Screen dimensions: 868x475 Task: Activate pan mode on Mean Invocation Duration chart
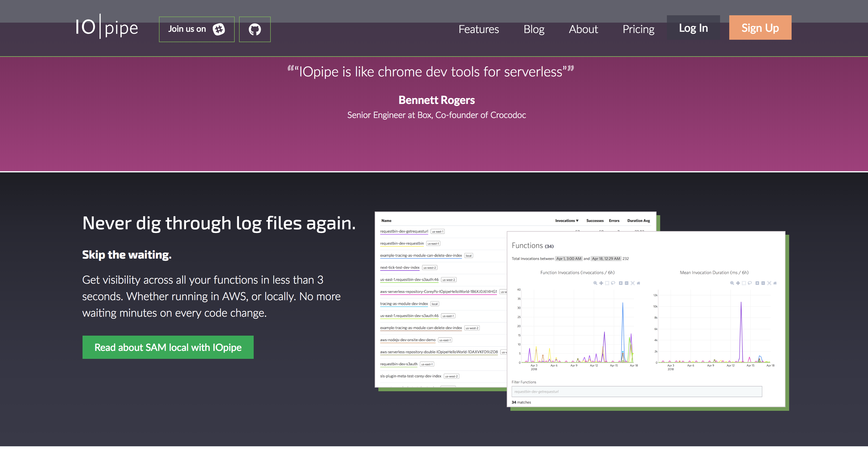tap(738, 283)
